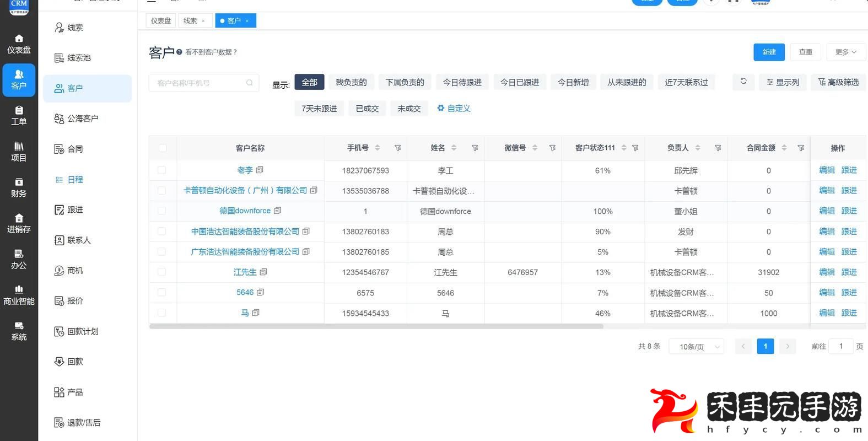This screenshot has height=441, width=868.
Task: Click search magnifier in customer search box
Action: click(249, 83)
